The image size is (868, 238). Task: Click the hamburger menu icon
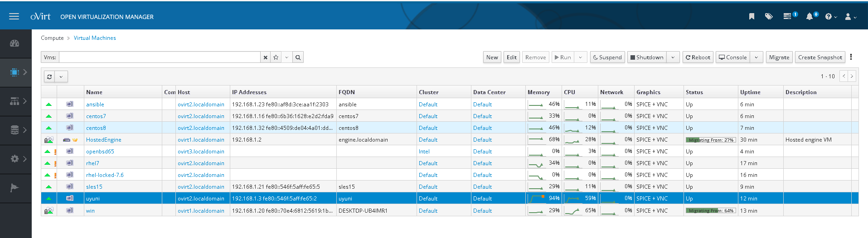tap(14, 16)
